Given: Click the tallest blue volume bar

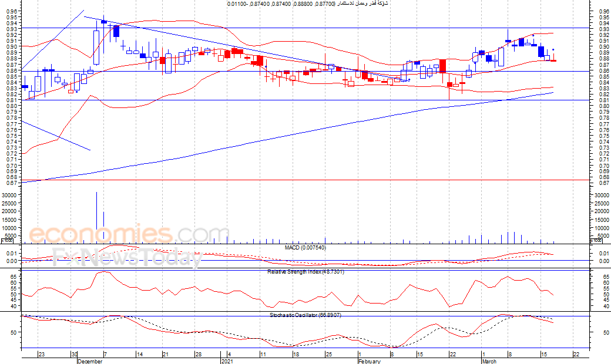Looking at the screenshot, I should pos(96,217).
